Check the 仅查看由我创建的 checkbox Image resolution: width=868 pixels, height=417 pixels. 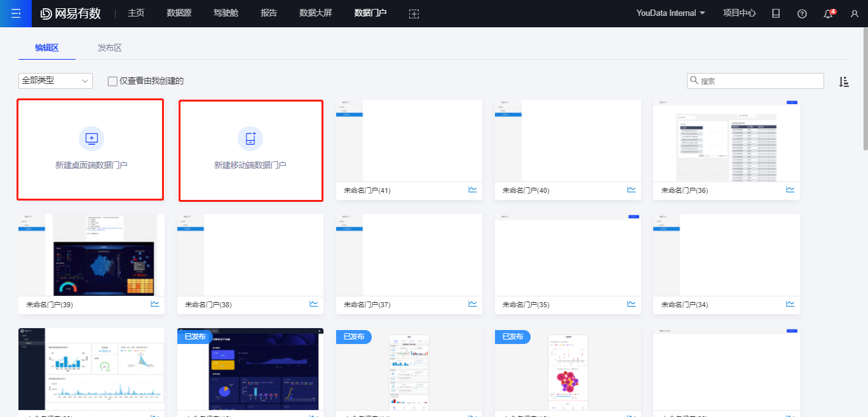coord(112,81)
